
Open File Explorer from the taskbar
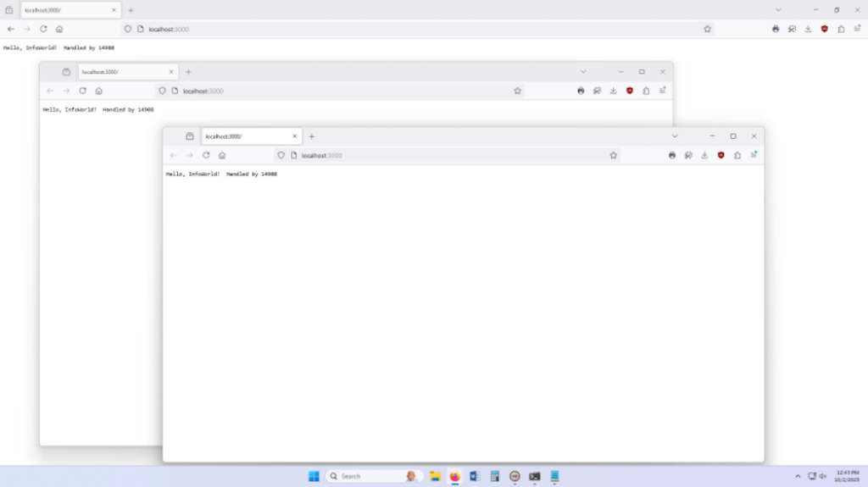point(435,476)
